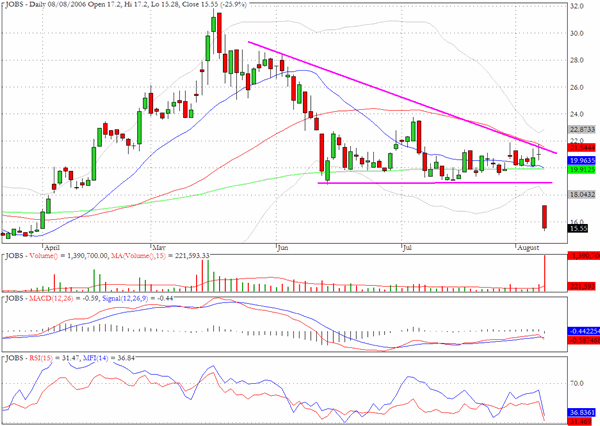Image resolution: width=600 pixels, height=426 pixels.
Task: Click the 26.0 price axis label
Action: point(577,87)
